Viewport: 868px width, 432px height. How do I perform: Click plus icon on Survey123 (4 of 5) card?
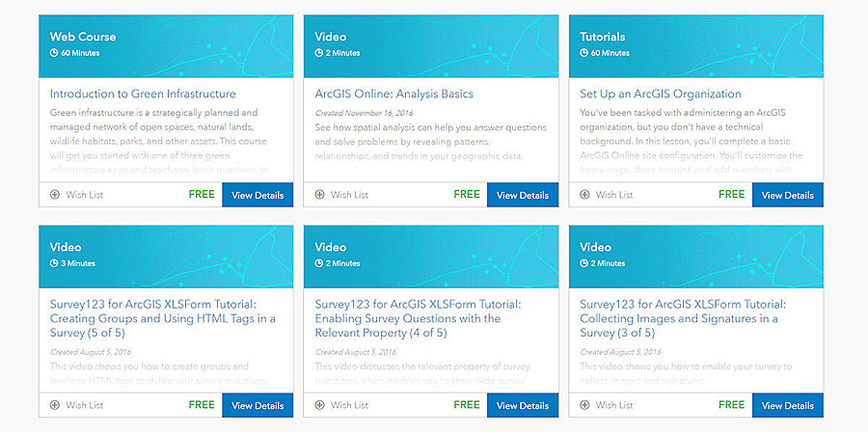[320, 405]
